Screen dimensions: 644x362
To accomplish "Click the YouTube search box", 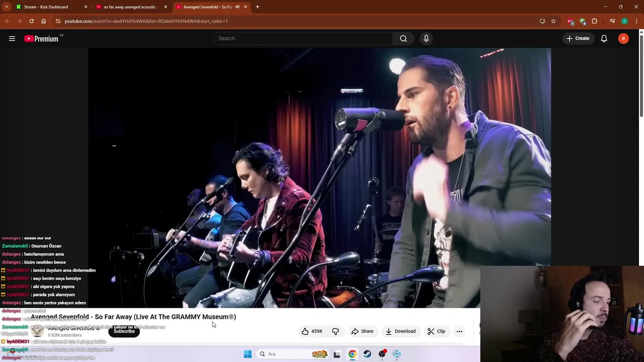I will tap(303, 38).
